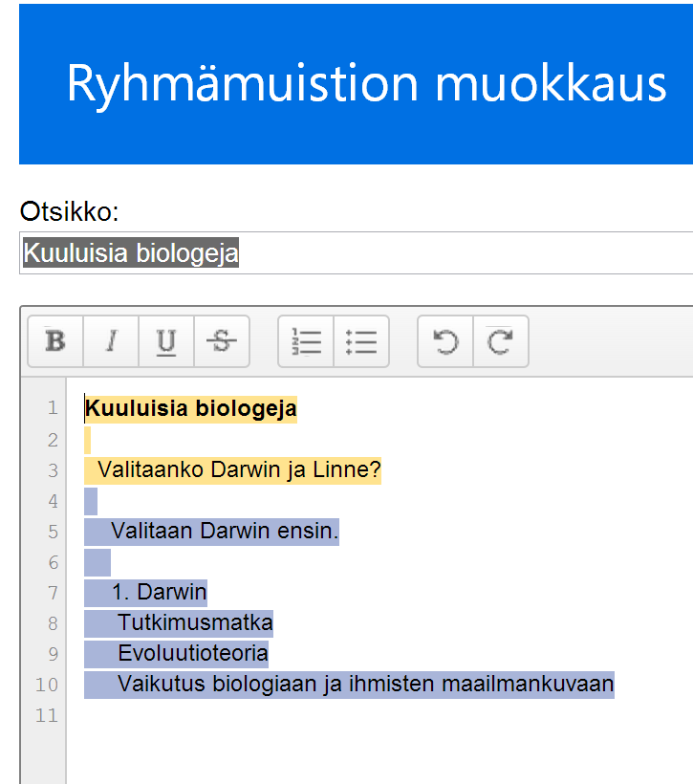This screenshot has width=693, height=784.
Task: Click the 'Vaikutus biologiaan ja ihmisten maailmankuvaan' line
Action: pyautogui.click(x=365, y=685)
